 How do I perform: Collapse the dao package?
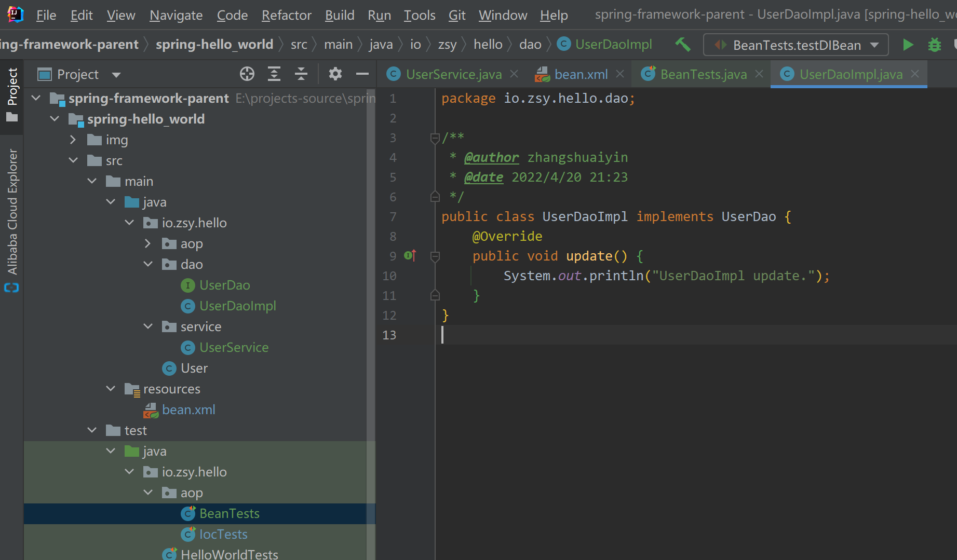[x=148, y=264]
